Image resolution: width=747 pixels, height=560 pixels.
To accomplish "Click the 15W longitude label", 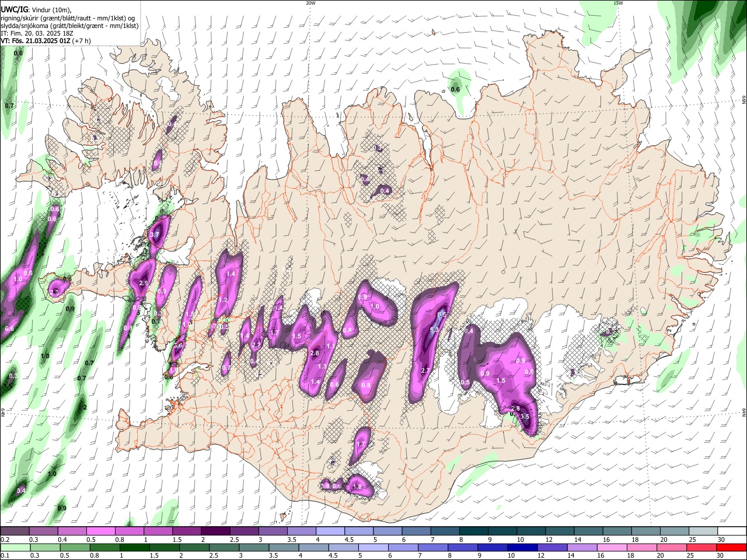I will 618,3.
